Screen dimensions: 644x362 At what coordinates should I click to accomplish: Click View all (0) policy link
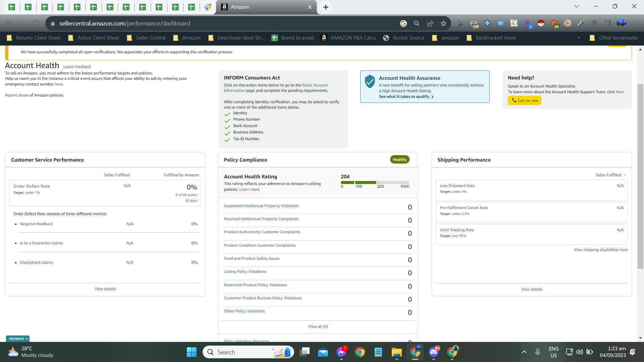[x=318, y=326]
